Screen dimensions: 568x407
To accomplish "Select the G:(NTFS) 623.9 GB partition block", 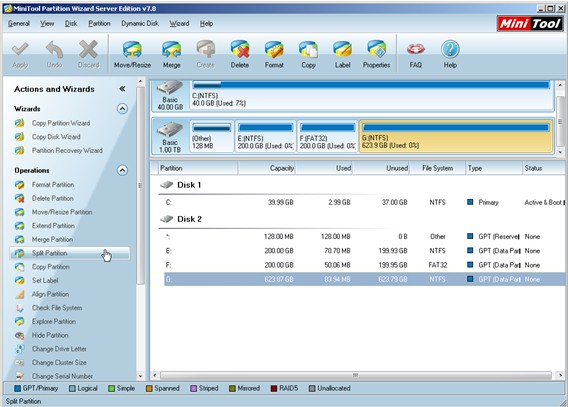I will 456,137.
